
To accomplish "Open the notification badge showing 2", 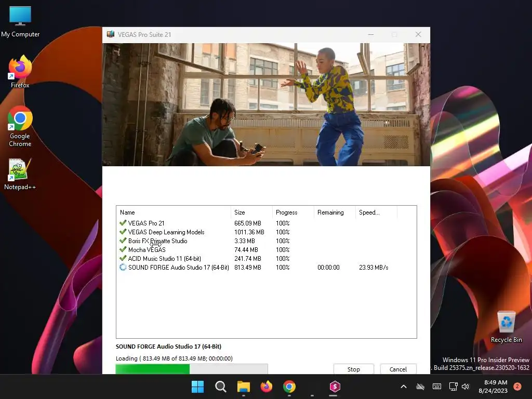I will tap(517, 387).
